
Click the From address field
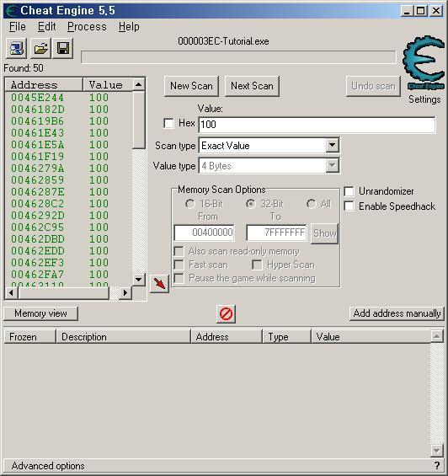[204, 233]
